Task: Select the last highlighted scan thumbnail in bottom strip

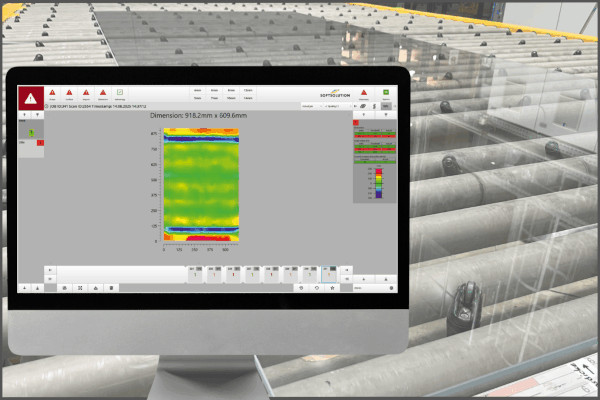Action: [x=330, y=271]
